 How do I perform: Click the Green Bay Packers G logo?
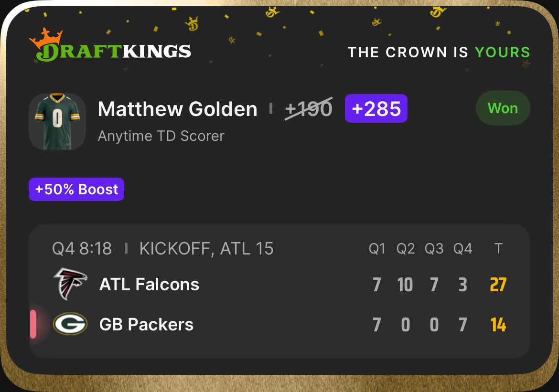coord(70,324)
